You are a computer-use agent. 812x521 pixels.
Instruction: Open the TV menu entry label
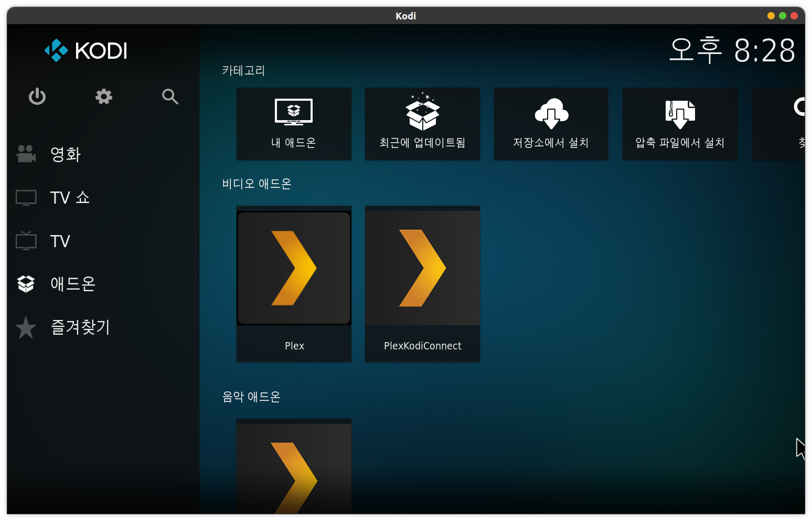(x=60, y=241)
